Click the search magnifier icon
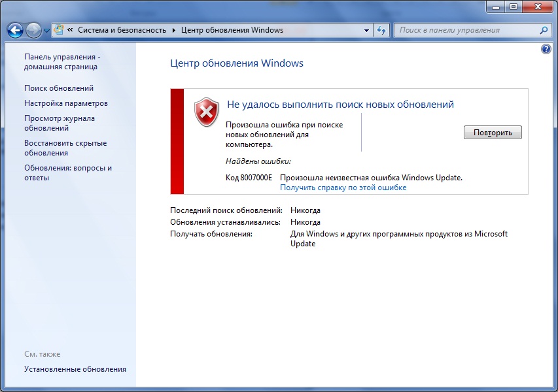Viewport: 558px width, 392px height. tap(544, 30)
